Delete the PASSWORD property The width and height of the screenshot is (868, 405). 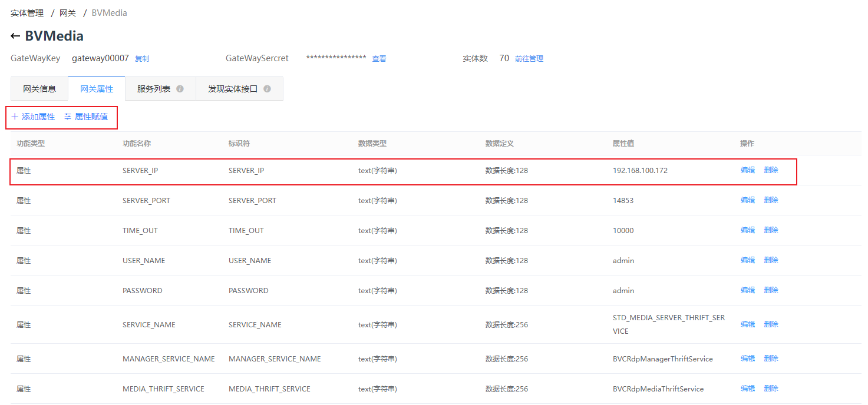771,290
